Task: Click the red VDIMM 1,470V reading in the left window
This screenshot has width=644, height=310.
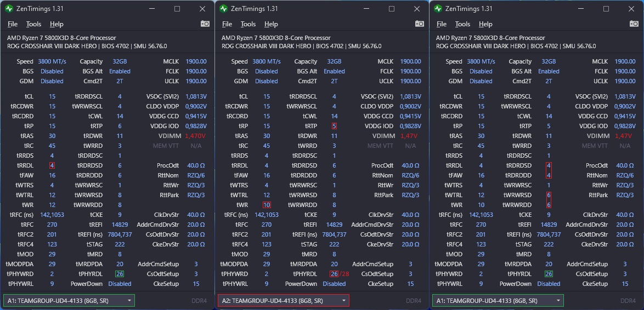Action: [196, 136]
